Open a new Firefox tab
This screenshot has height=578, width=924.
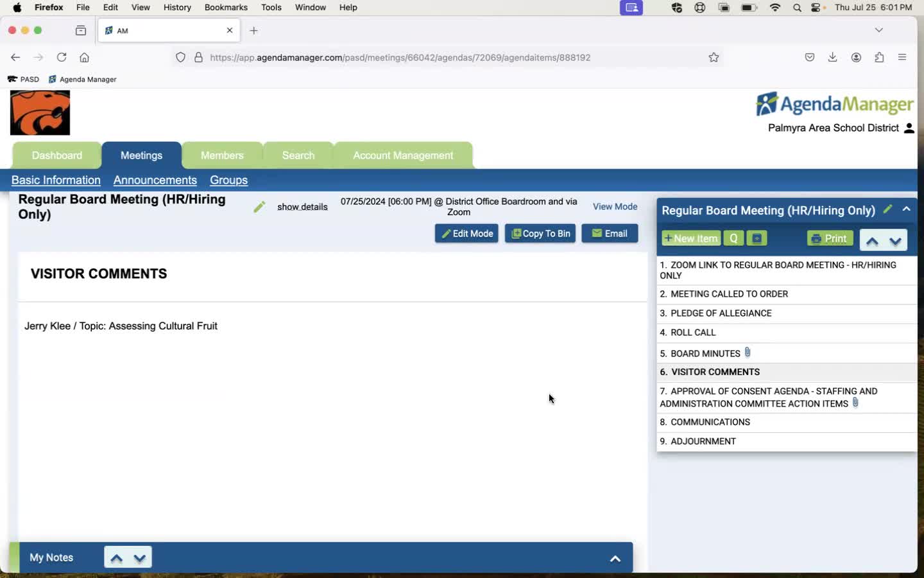click(253, 30)
